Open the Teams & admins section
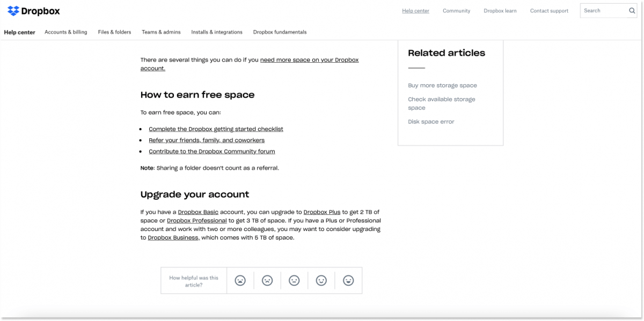 coord(161,32)
